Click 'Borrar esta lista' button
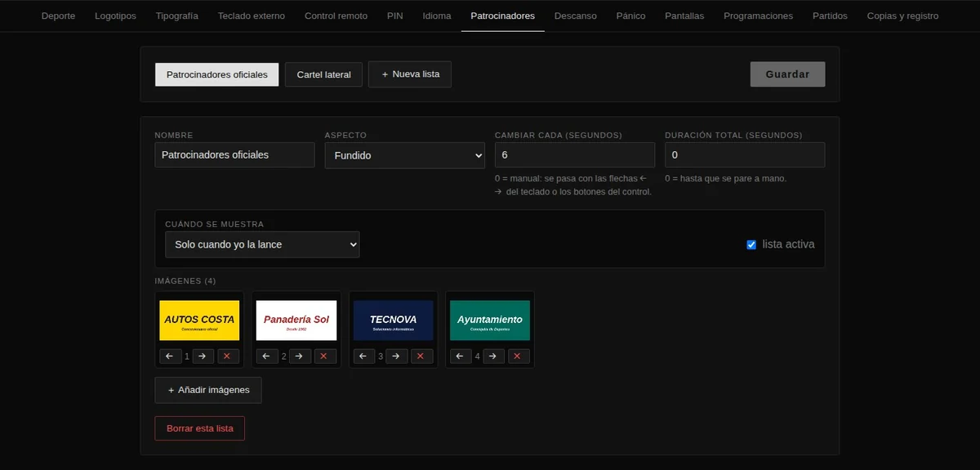This screenshot has height=470, width=980. point(200,428)
